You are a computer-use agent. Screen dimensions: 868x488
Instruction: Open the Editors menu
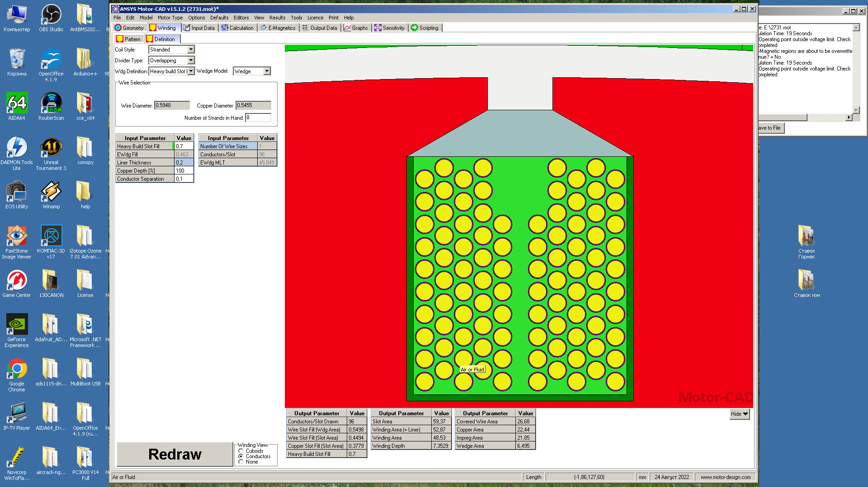point(241,18)
